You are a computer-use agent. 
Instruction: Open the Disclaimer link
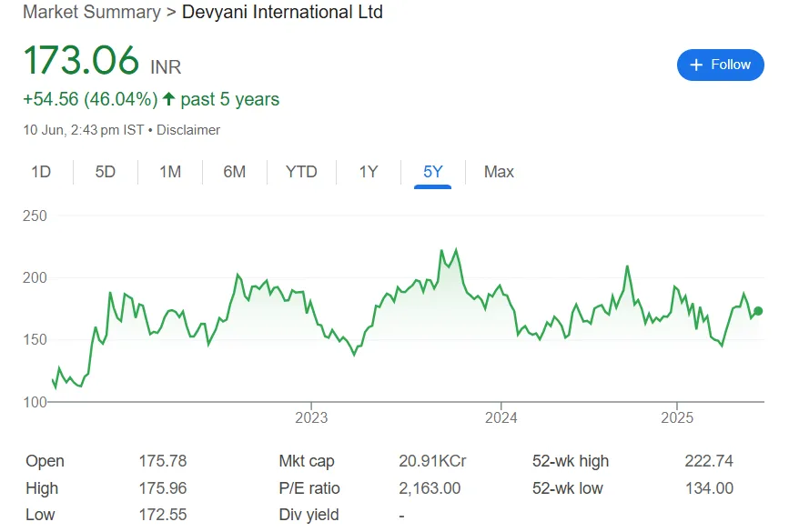pos(188,130)
